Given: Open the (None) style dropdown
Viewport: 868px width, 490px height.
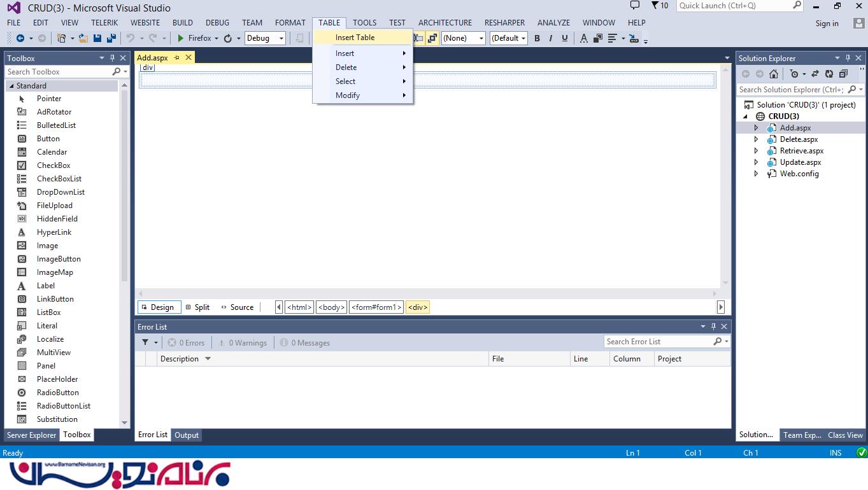Looking at the screenshot, I should 463,38.
